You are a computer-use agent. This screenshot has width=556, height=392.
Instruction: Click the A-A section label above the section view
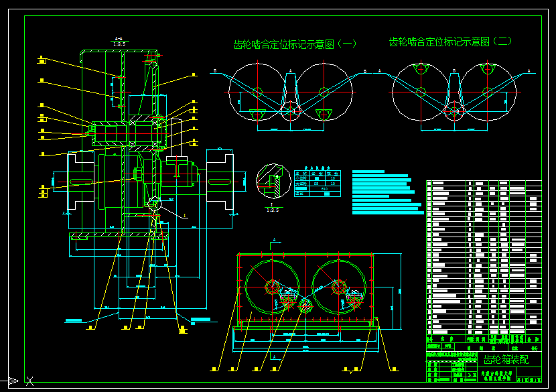click(x=119, y=39)
